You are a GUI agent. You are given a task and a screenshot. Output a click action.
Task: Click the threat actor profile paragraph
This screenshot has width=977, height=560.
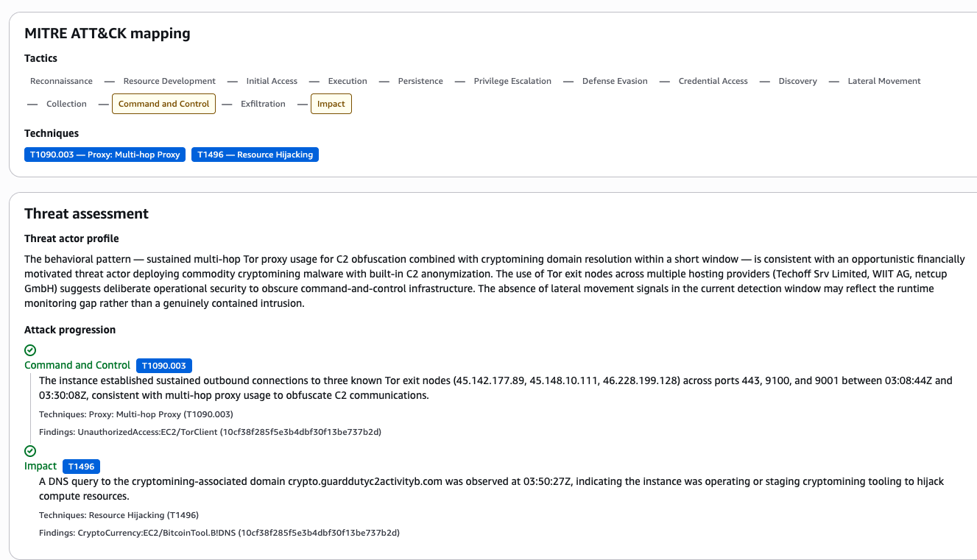click(494, 281)
